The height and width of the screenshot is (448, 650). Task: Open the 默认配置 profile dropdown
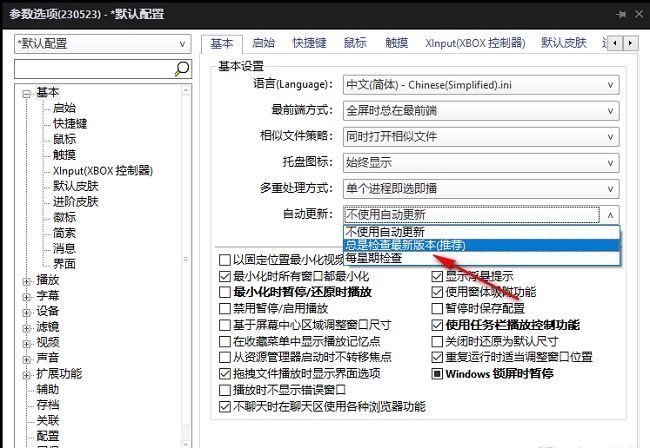[101, 44]
